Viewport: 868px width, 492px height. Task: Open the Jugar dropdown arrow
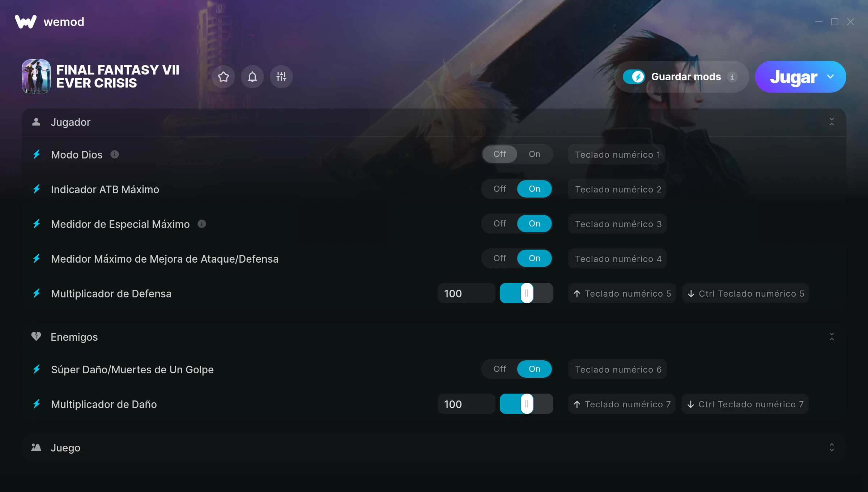coord(830,77)
